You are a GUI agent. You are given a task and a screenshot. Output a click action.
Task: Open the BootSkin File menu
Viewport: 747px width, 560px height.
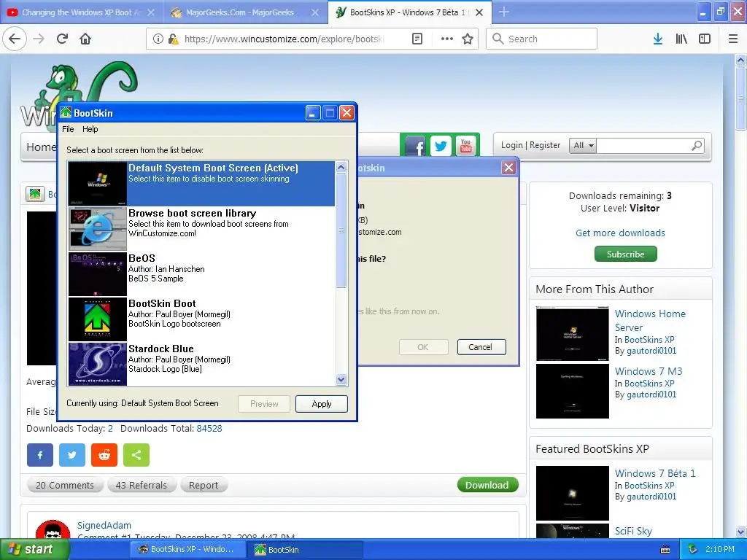[68, 129]
